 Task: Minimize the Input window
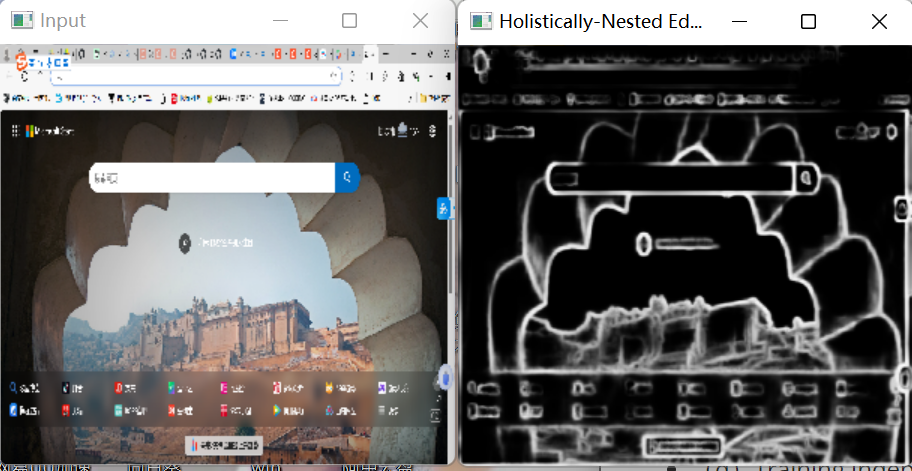coord(279,21)
